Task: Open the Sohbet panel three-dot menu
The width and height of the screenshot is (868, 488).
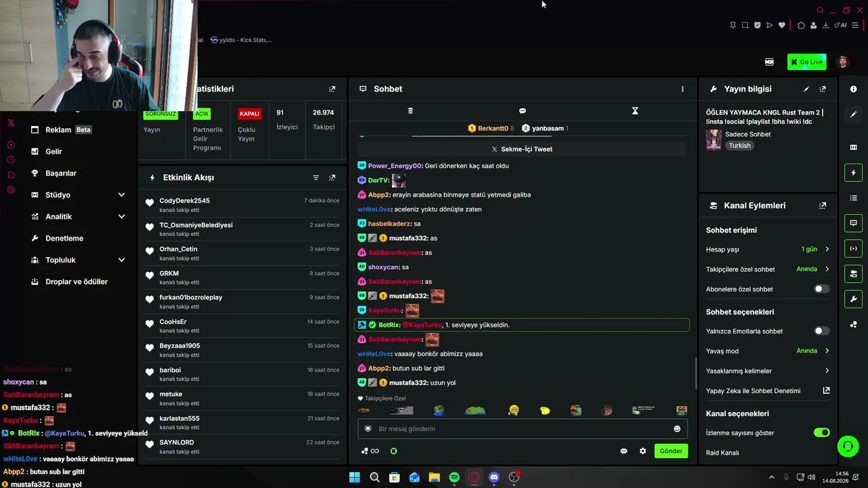Action: (x=682, y=89)
